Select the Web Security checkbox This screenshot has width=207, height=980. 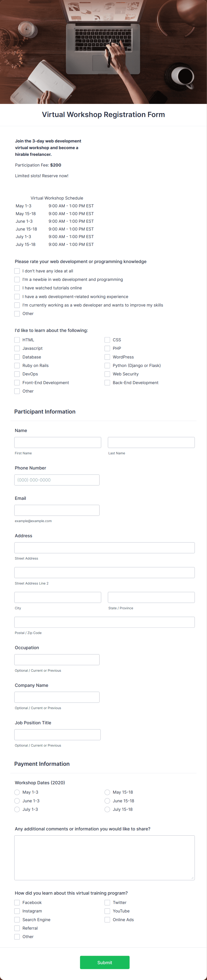point(108,374)
